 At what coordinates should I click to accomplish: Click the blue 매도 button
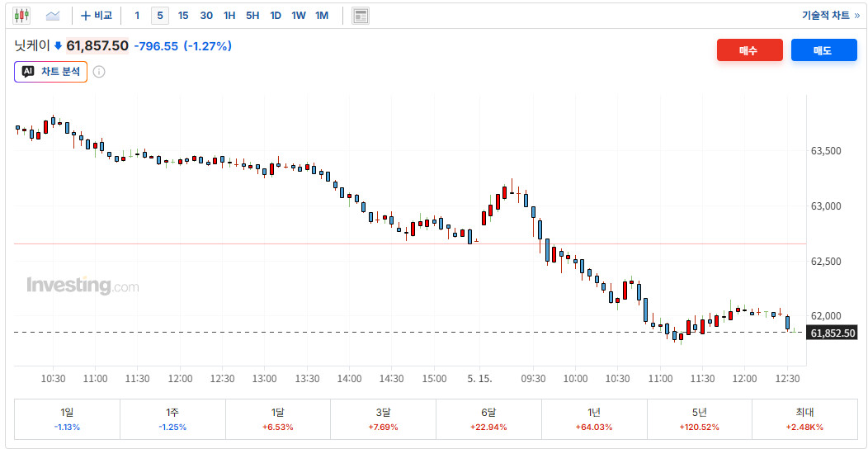point(823,50)
